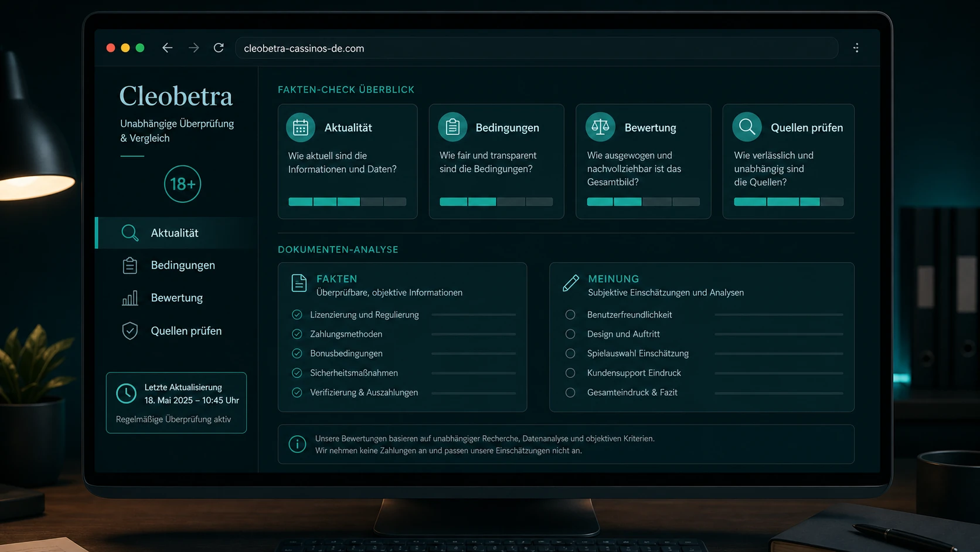
Task: Open the browser three-dot menu
Action: click(856, 48)
